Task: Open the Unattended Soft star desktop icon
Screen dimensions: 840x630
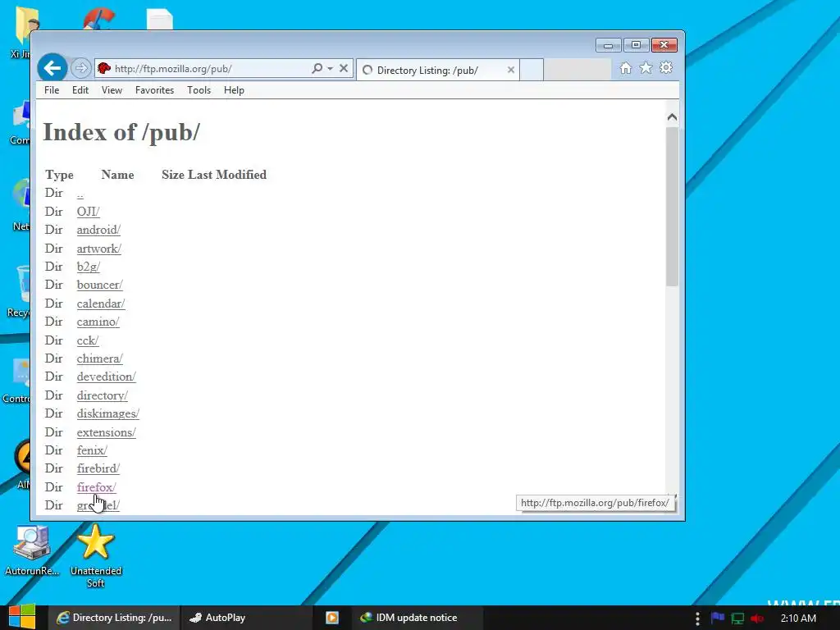Action: pyautogui.click(x=96, y=556)
